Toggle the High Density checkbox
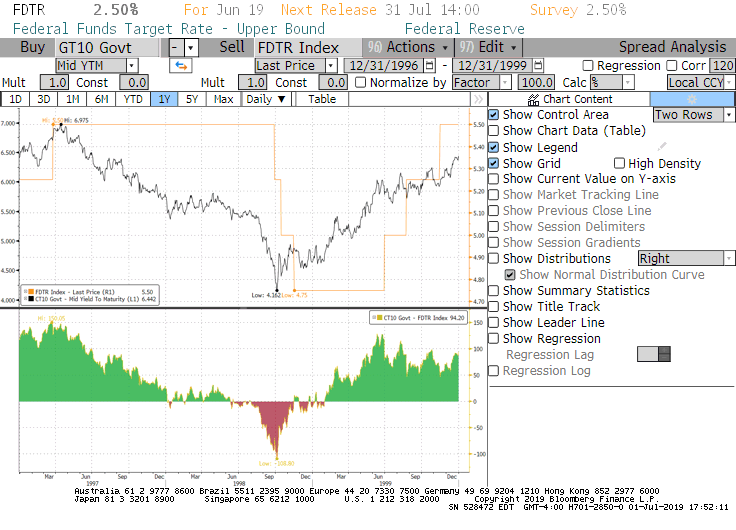Image resolution: width=736 pixels, height=530 pixels. 619,163
